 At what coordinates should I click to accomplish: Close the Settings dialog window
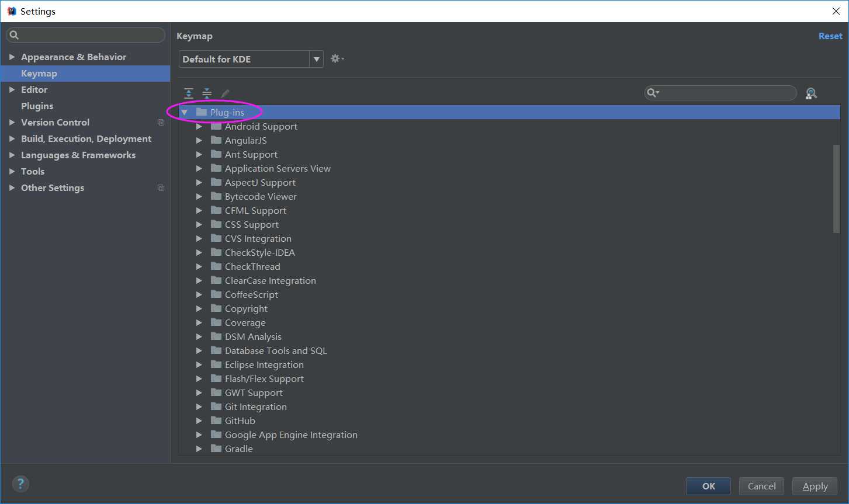[836, 11]
